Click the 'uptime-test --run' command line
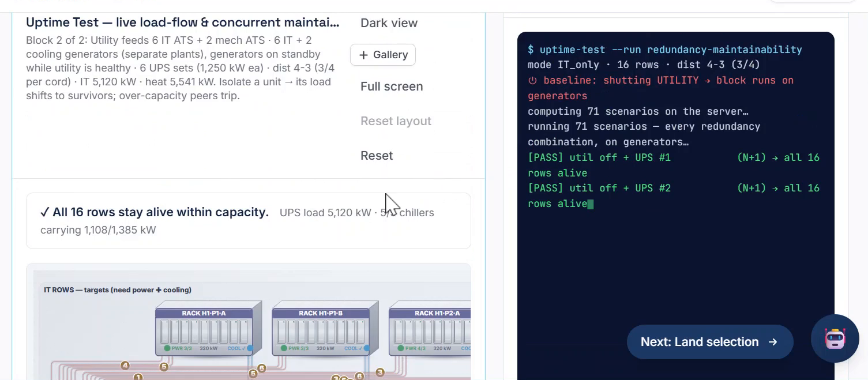 [665, 50]
